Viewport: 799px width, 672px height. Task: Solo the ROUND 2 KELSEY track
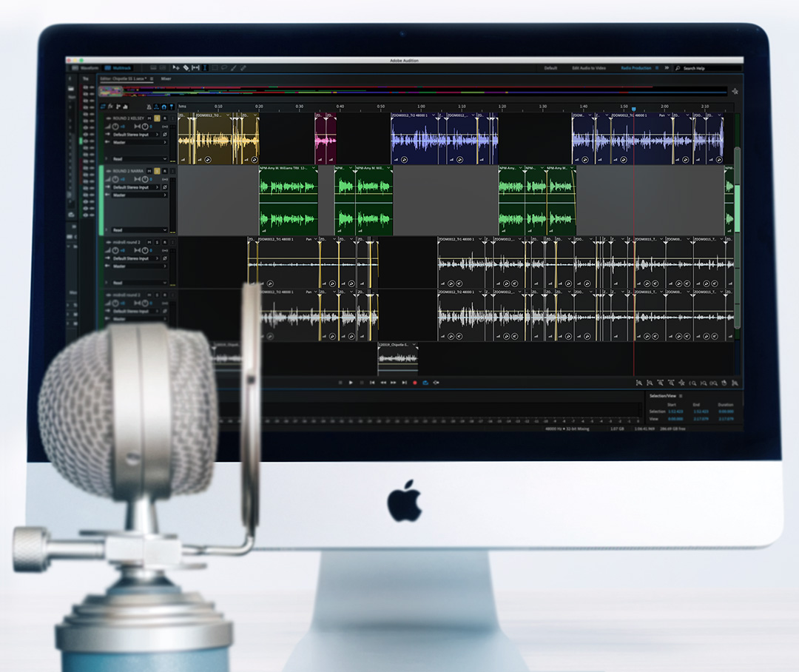point(157,118)
